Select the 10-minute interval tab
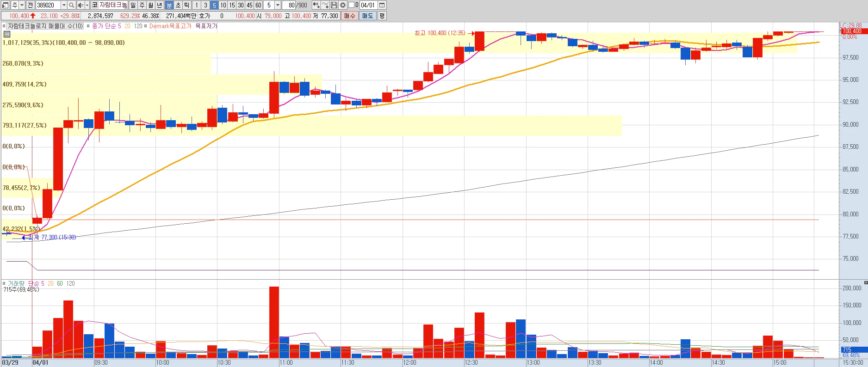The image size is (868, 367). point(223,5)
